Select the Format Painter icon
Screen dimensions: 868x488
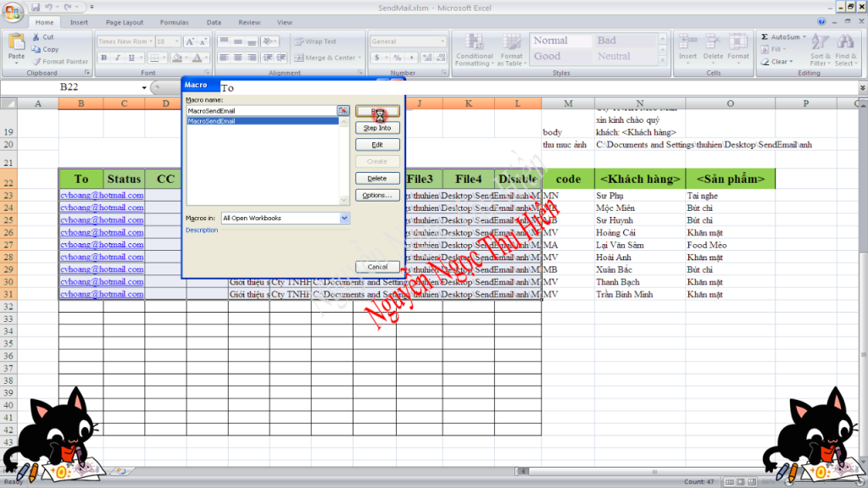[38, 61]
